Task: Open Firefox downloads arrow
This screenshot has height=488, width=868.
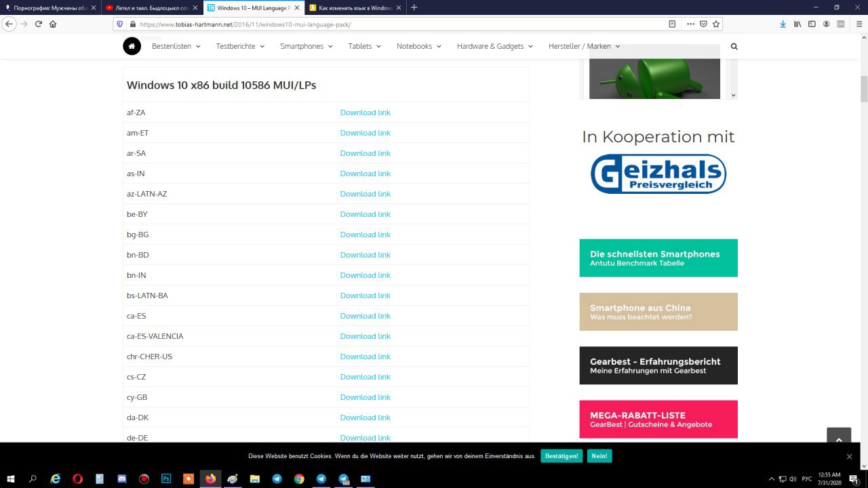Action: [x=783, y=24]
